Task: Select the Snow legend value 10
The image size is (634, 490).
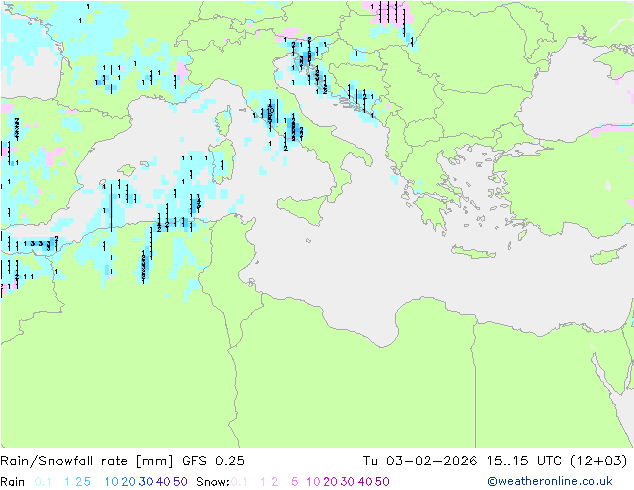Action: (313, 482)
